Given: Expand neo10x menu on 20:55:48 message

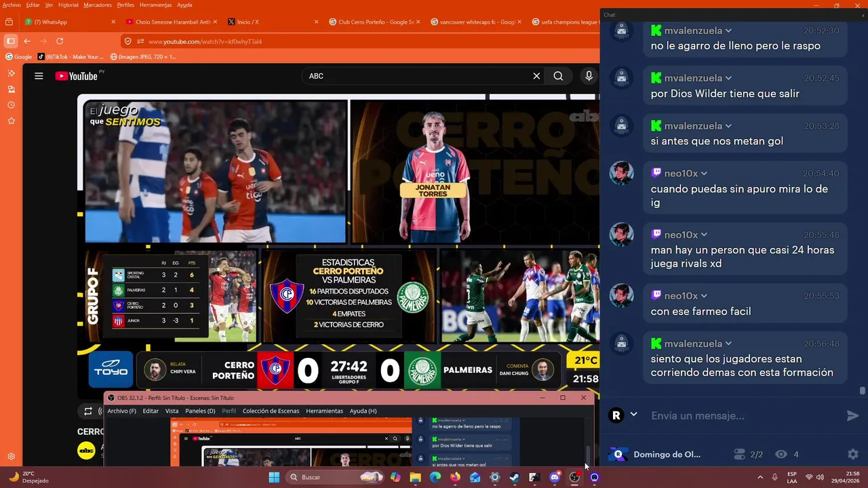Looking at the screenshot, I should click(x=704, y=235).
